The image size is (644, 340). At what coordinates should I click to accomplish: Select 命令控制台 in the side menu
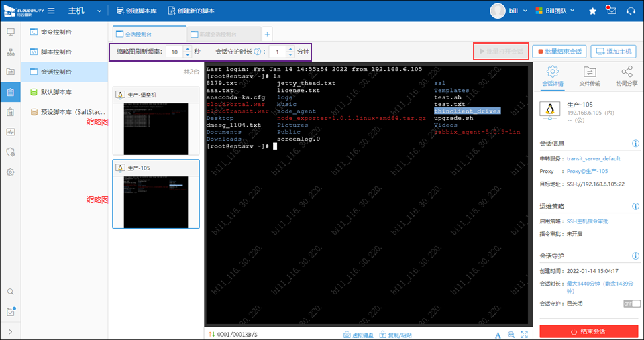tap(56, 32)
